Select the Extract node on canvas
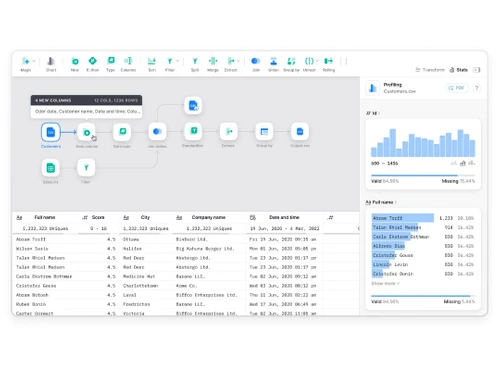The height and width of the screenshot is (375, 500). tap(229, 131)
